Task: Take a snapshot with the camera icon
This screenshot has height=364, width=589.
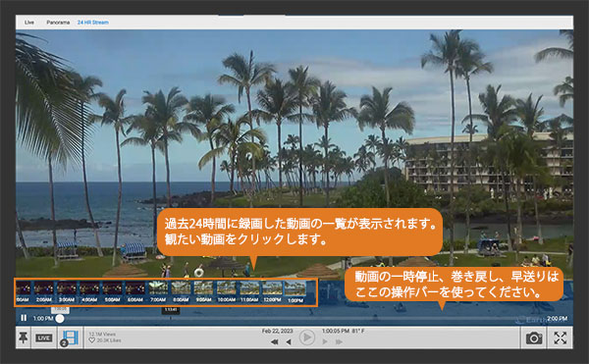Action: point(534,338)
